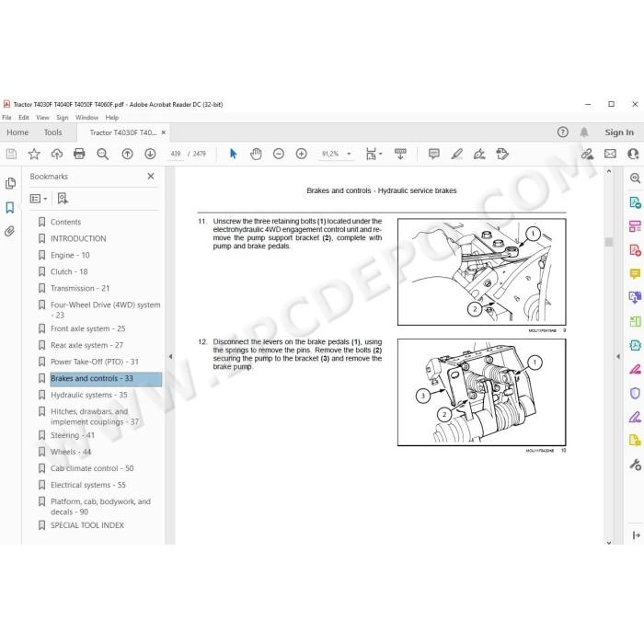Show the Page Thumbnails panel
This screenshot has height=644, width=644.
click(10, 183)
